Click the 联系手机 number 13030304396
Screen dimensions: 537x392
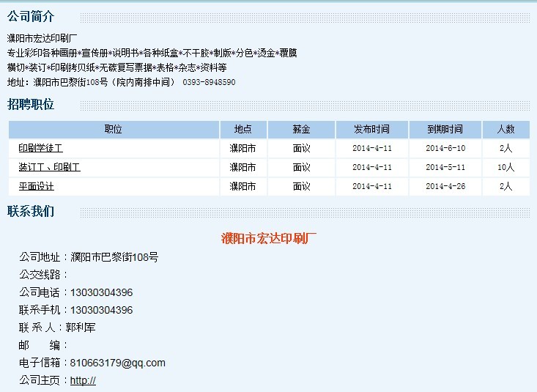(101, 310)
